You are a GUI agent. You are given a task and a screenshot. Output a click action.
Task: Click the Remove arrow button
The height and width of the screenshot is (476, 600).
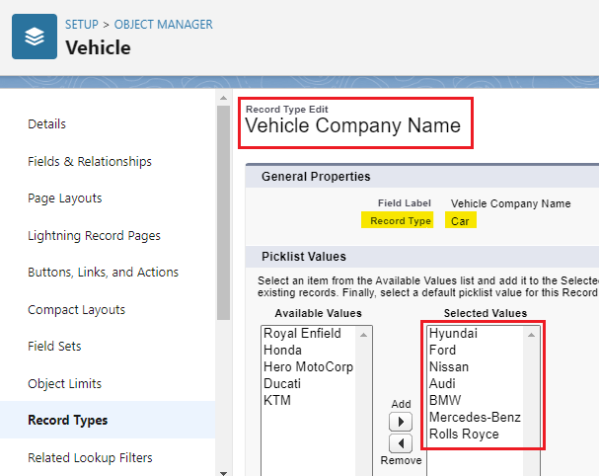click(400, 444)
